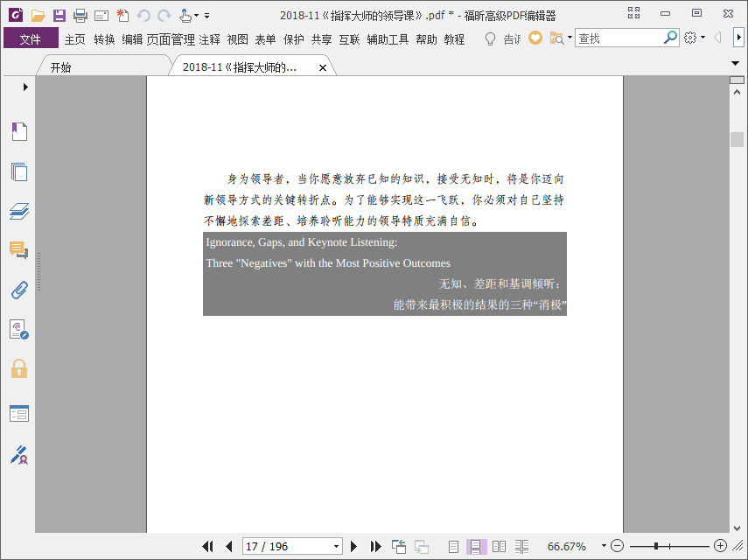The height and width of the screenshot is (560, 748).
Task: Click the email/envelope quick access icon
Action: (101, 17)
